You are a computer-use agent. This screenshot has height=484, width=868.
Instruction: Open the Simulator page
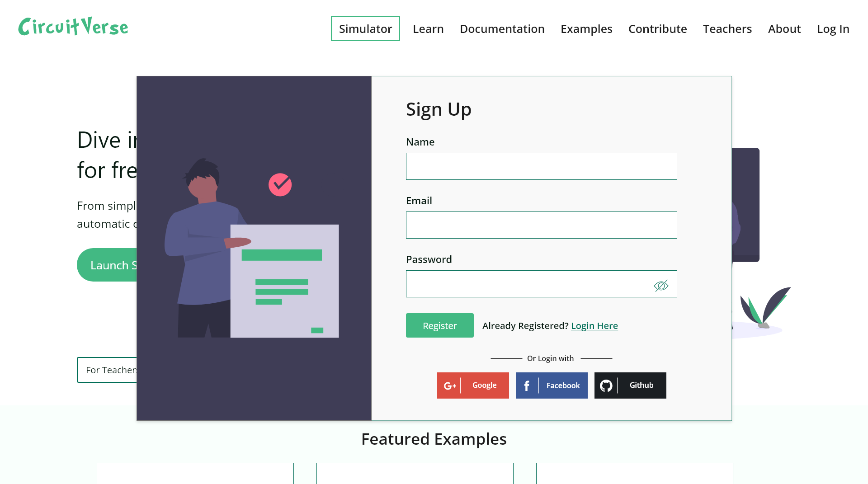pyautogui.click(x=365, y=28)
